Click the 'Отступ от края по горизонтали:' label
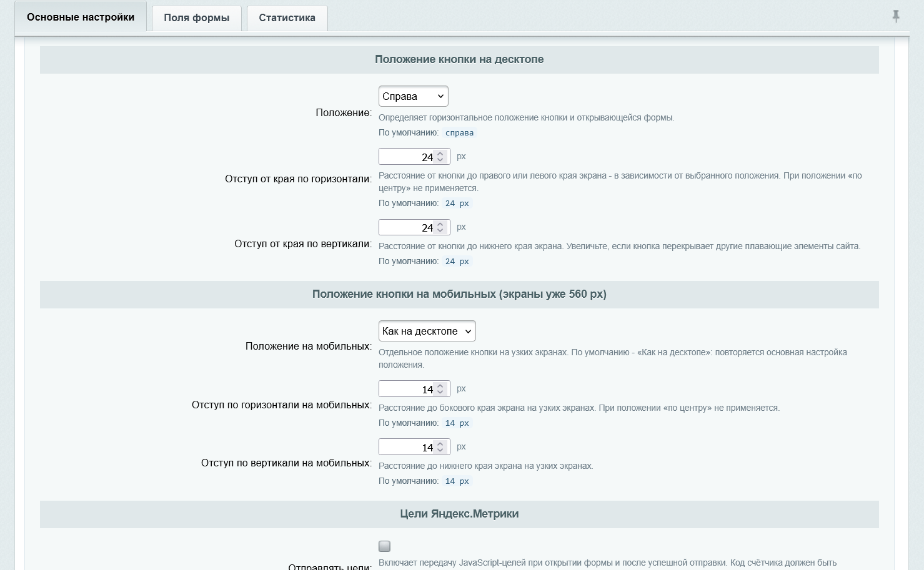This screenshot has height=570, width=924. [x=298, y=179]
